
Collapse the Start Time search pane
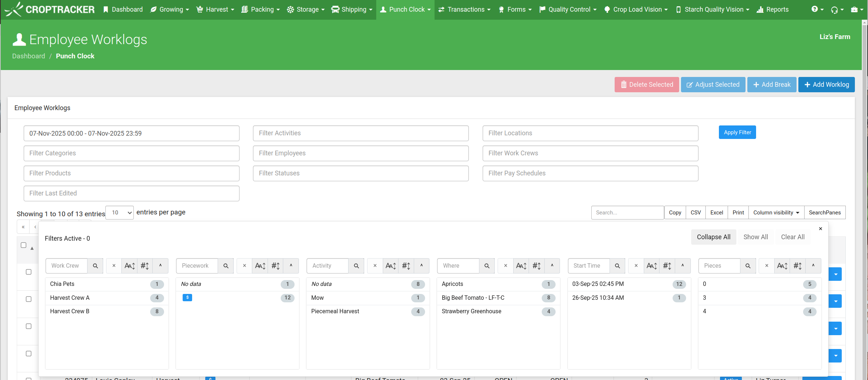[682, 266]
